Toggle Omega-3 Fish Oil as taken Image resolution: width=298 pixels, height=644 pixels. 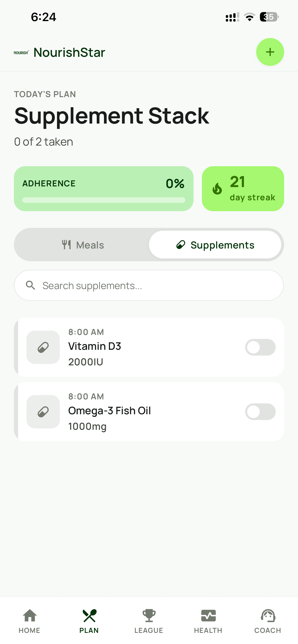coord(260,411)
